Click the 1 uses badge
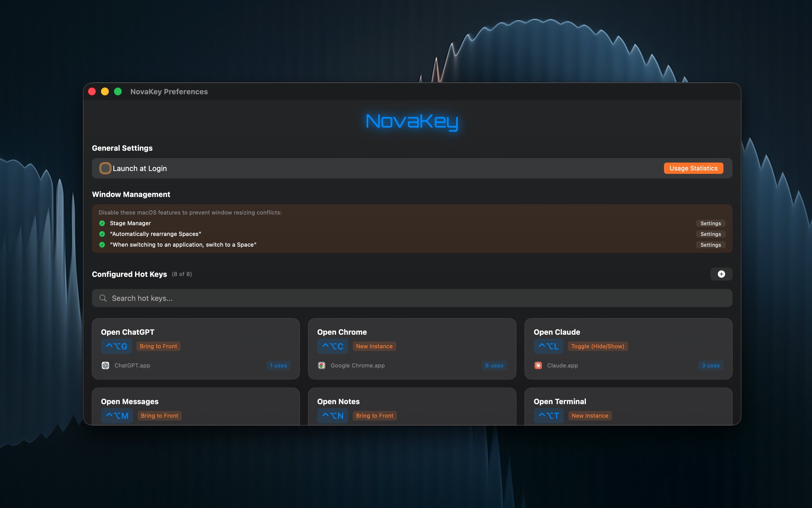This screenshot has width=812, height=508. (x=279, y=365)
